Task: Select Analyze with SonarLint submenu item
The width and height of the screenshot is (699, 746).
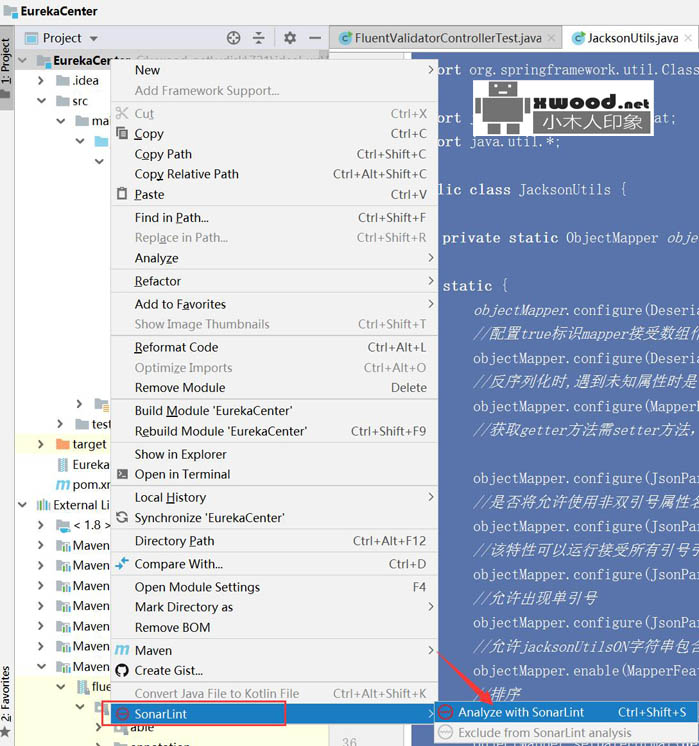Action: pyautogui.click(x=566, y=712)
